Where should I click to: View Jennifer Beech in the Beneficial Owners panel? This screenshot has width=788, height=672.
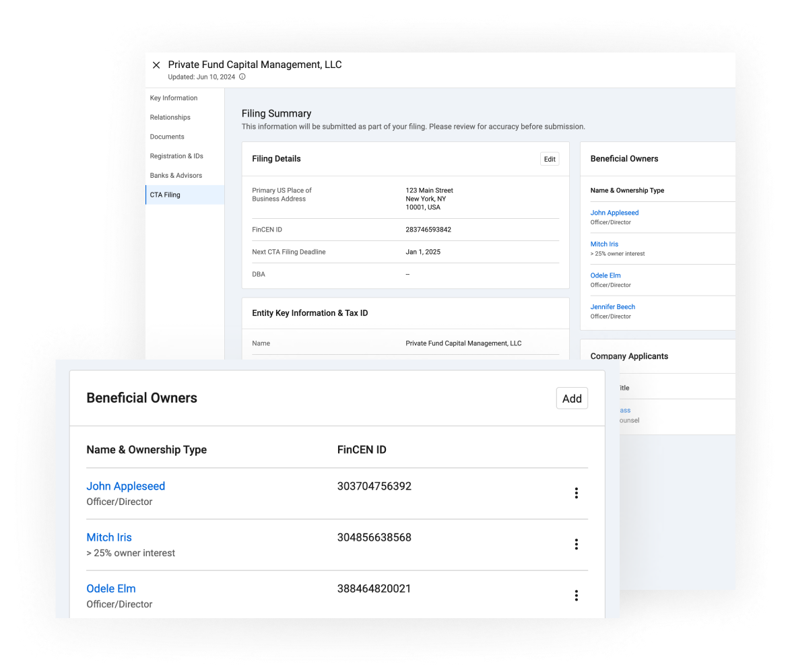(612, 306)
